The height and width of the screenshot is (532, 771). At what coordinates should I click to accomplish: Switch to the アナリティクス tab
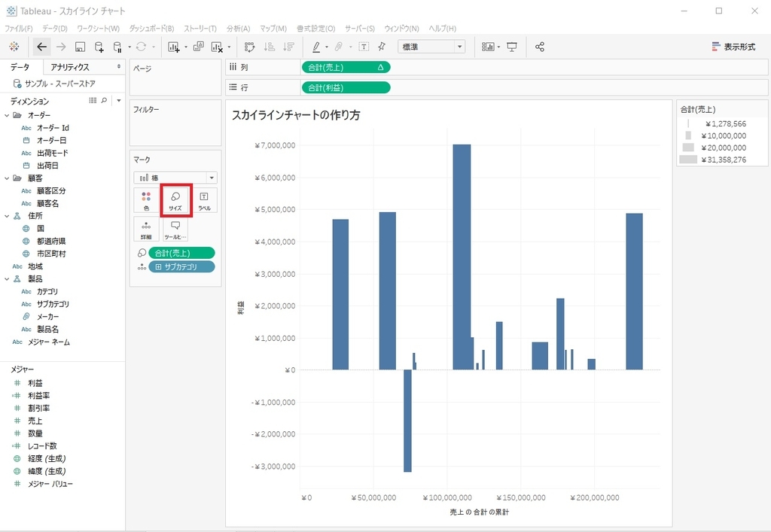tap(70, 67)
